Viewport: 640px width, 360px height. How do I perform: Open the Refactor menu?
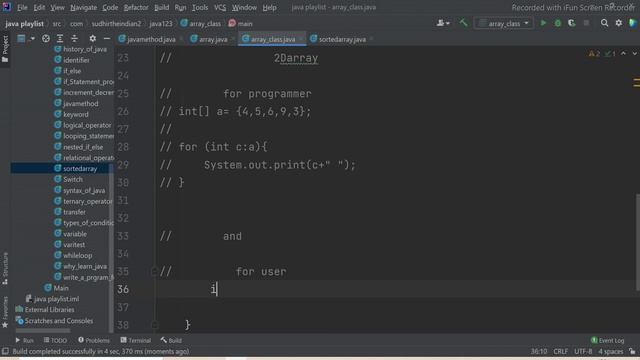[x=136, y=7]
